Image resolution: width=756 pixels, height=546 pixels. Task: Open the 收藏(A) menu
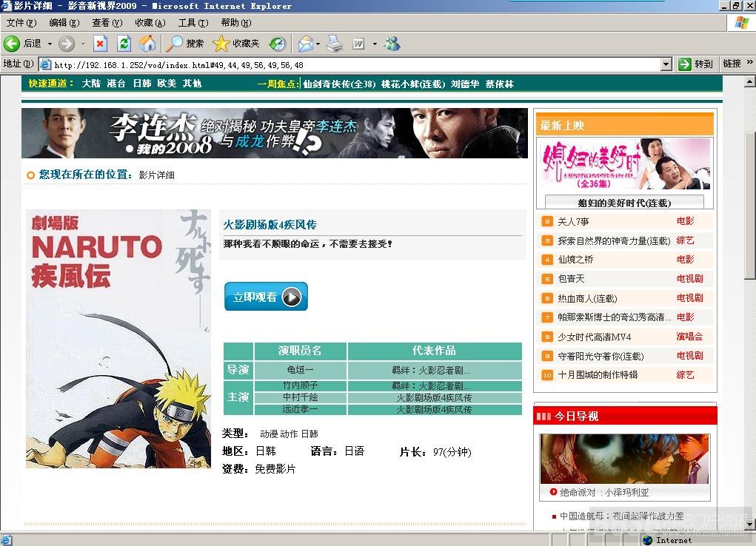(x=150, y=23)
